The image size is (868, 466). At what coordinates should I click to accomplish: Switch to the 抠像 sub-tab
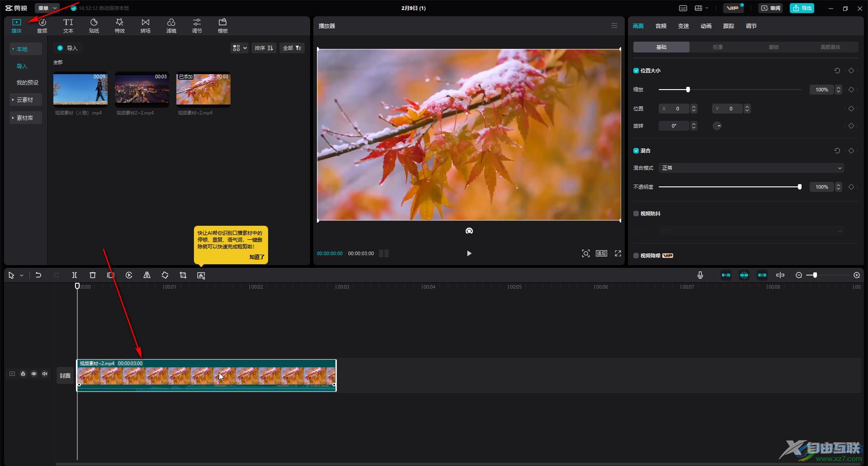click(x=717, y=47)
